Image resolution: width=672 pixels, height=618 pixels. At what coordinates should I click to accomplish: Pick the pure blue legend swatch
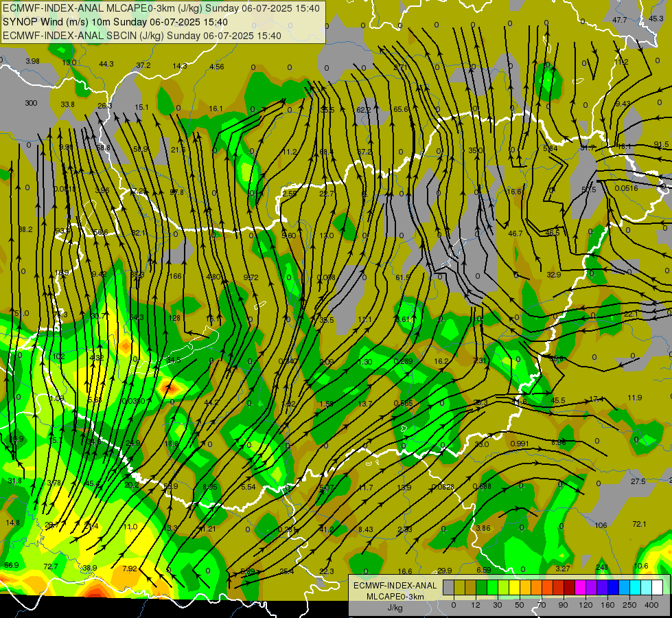tap(613, 587)
